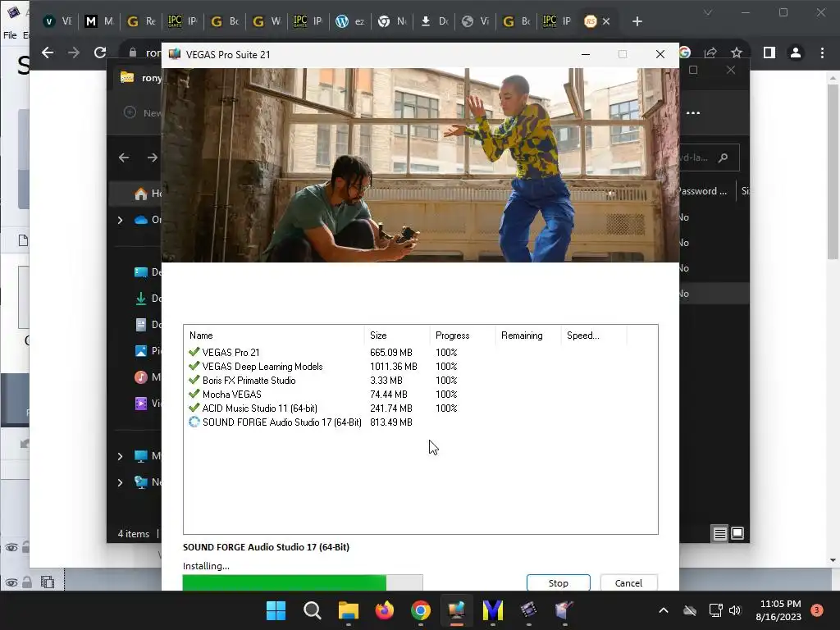This screenshot has height=630, width=840.
Task: Open Chrome three-dot menu
Action: point(822,52)
